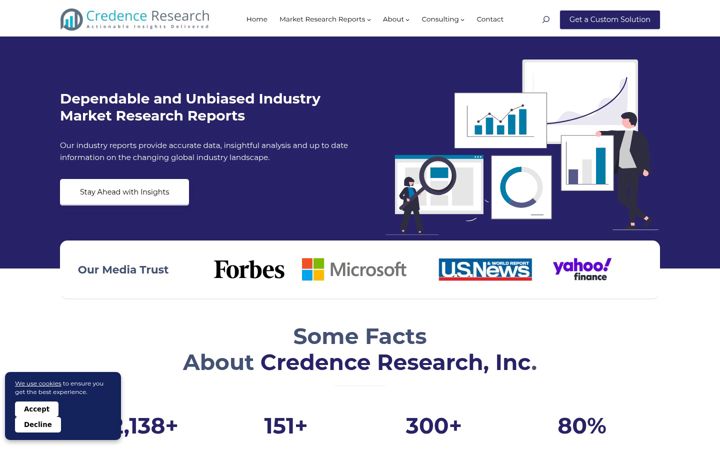Open the 'We use cookies' link
This screenshot has height=450, width=720.
coord(38,383)
